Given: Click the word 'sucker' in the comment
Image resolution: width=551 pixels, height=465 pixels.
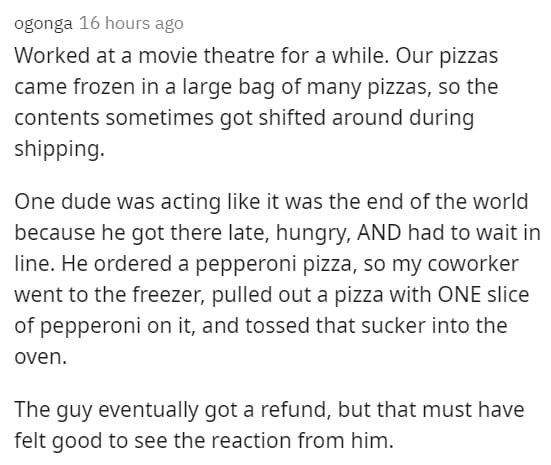Looking at the screenshot, I should pos(393,325).
